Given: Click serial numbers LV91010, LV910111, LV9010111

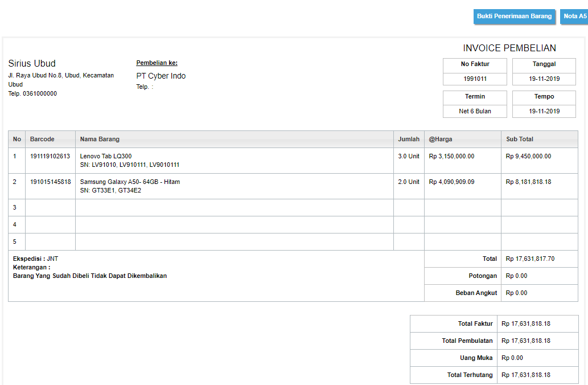Looking at the screenshot, I should coord(130,165).
